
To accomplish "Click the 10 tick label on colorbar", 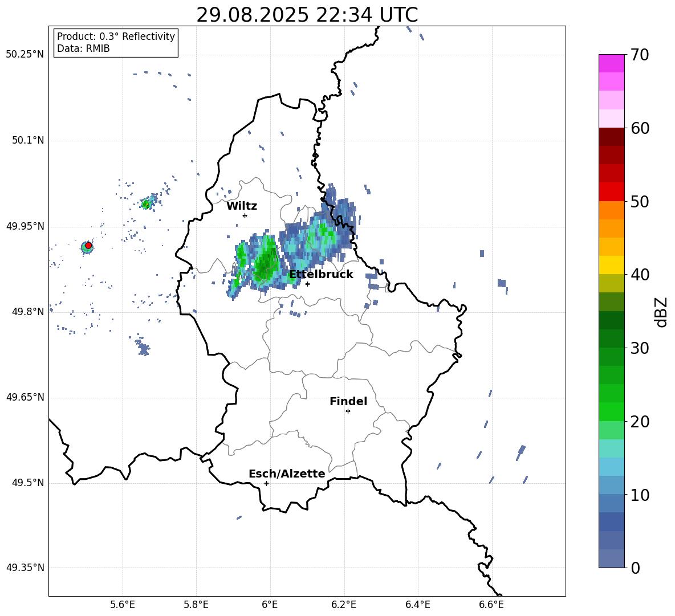I will click(639, 495).
